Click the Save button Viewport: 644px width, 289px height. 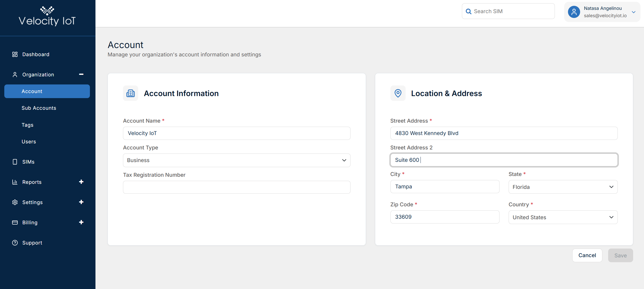(x=621, y=255)
